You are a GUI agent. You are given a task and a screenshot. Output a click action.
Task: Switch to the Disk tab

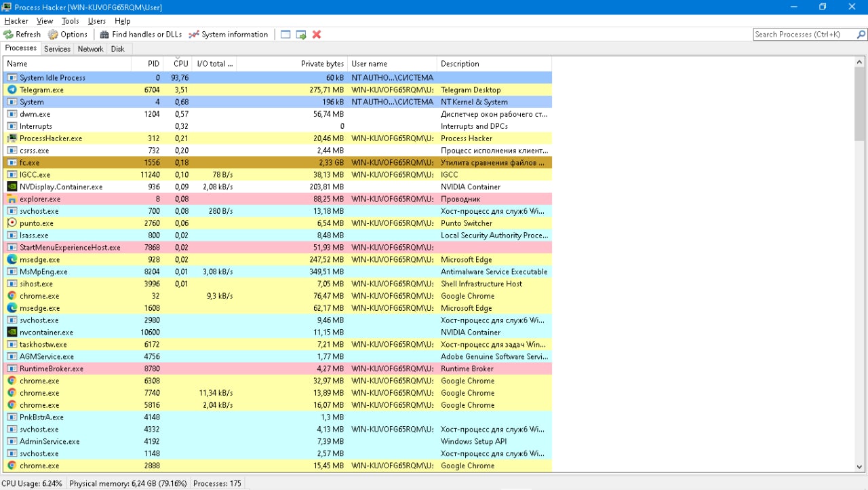118,49
